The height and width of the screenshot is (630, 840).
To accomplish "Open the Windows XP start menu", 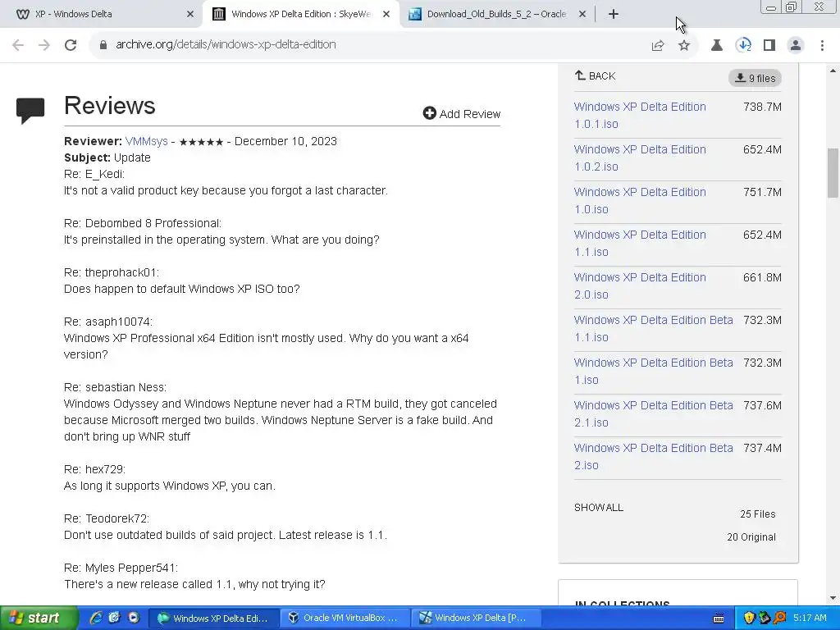I will (39, 619).
